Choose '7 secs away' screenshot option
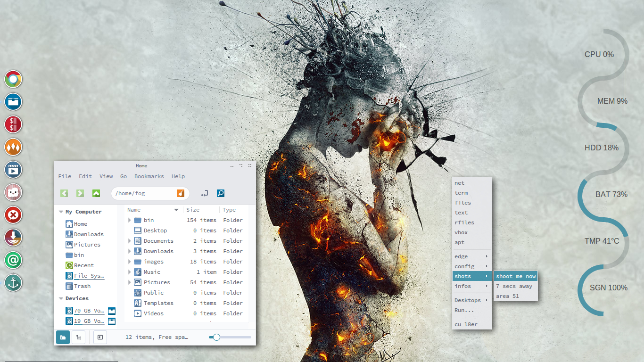 [516, 286]
